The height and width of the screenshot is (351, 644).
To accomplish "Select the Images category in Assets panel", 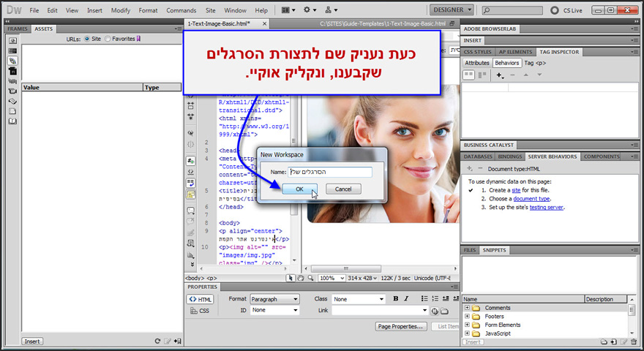I will 12,41.
